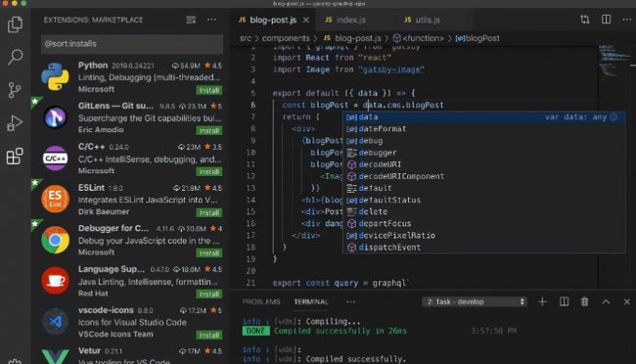
Task: Select the 'decodeURI' autocomplete suggestion
Action: pyautogui.click(x=483, y=164)
